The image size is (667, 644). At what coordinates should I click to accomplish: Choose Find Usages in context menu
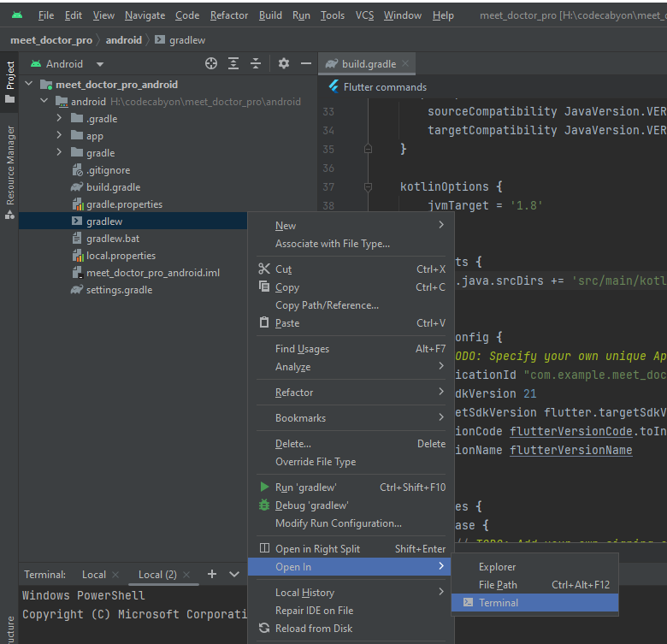pyautogui.click(x=351, y=349)
